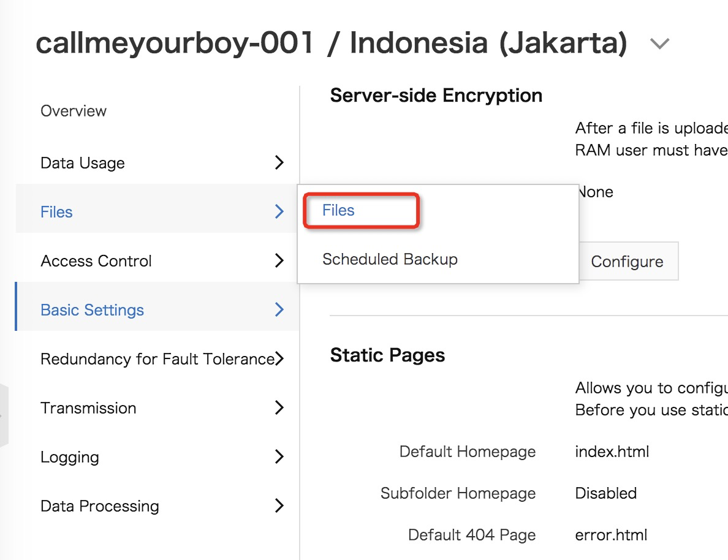Expand the Access Control chevron
The image size is (728, 560).
pos(279,260)
